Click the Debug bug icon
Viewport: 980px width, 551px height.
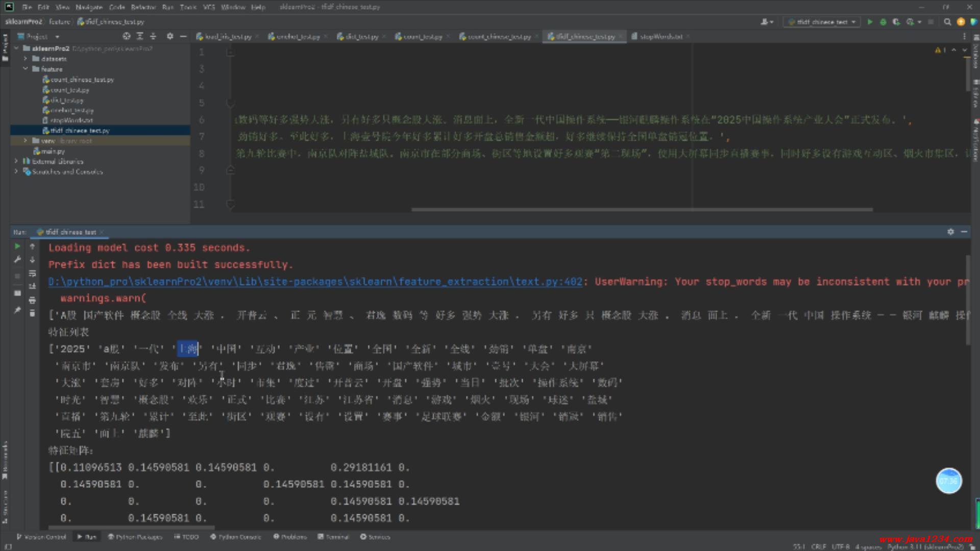click(x=883, y=22)
